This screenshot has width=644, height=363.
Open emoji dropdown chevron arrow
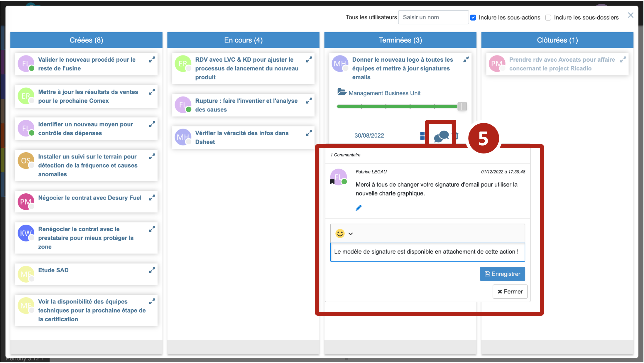coord(350,234)
